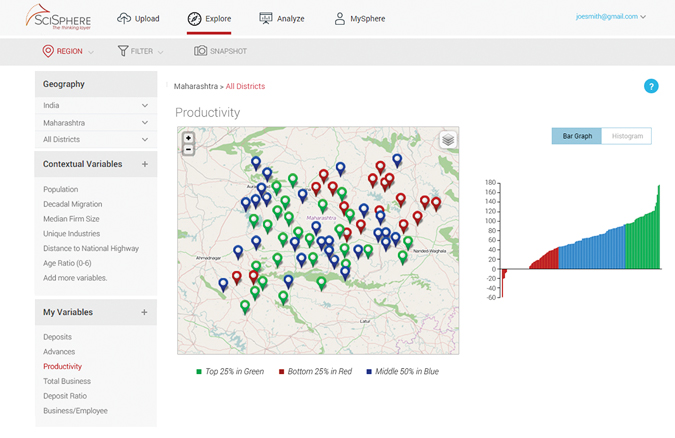Switch to the Analyze tab
Image resolution: width=675 pixels, height=438 pixels.
coord(282,19)
